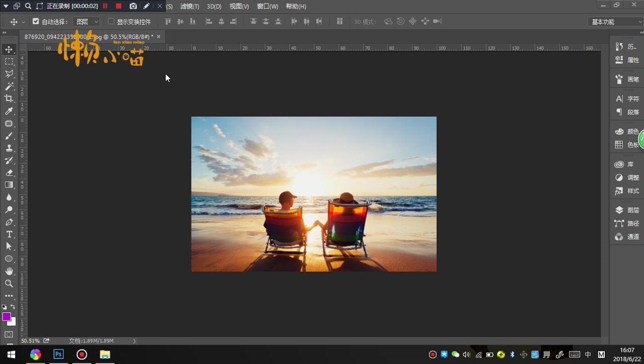This screenshot has height=364, width=644.
Task: Choose the Eraser tool
Action: (9, 173)
